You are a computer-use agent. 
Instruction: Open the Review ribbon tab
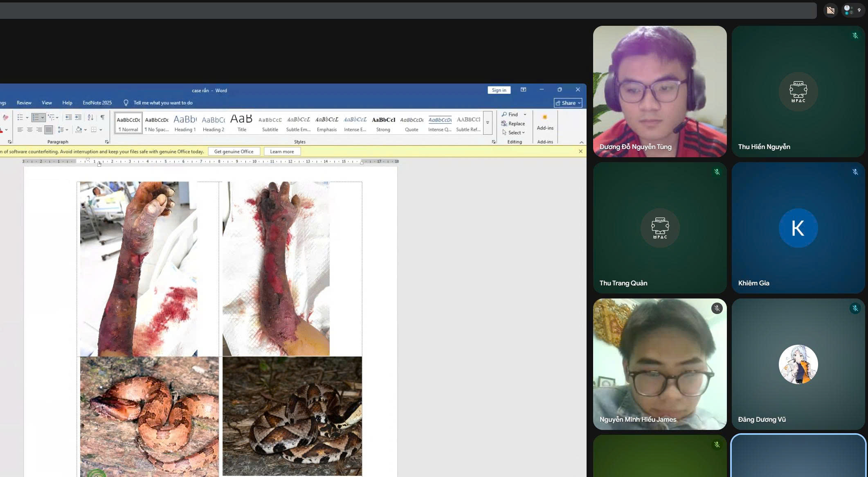click(x=24, y=103)
